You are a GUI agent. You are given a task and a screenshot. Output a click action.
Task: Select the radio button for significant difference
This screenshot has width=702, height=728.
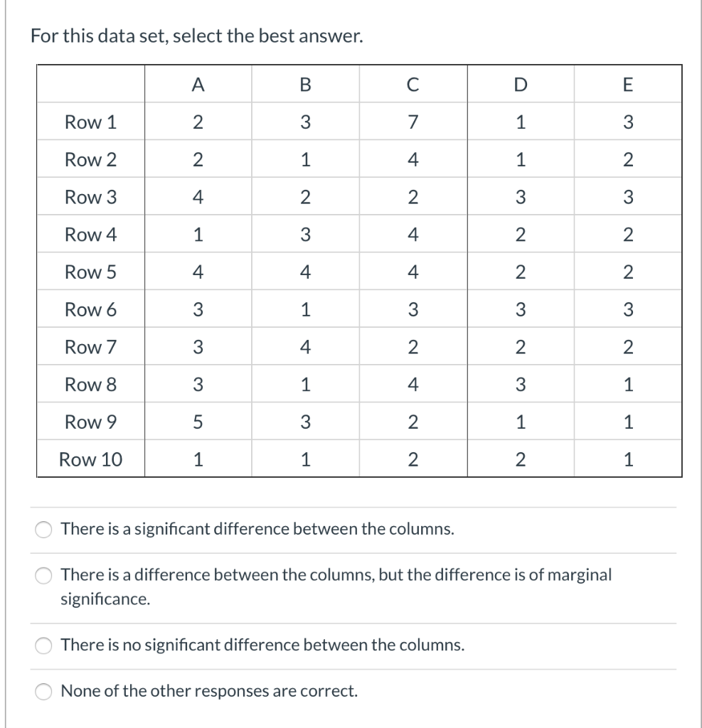[x=43, y=529]
